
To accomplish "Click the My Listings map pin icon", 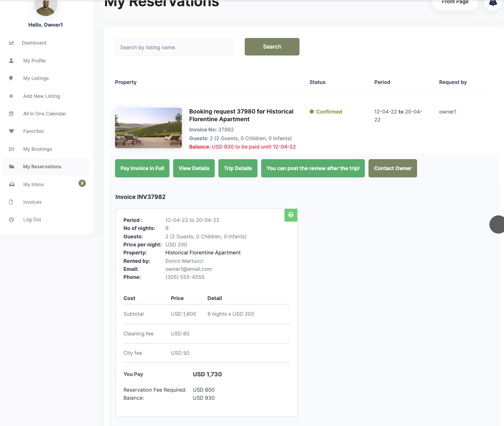I will click(11, 78).
